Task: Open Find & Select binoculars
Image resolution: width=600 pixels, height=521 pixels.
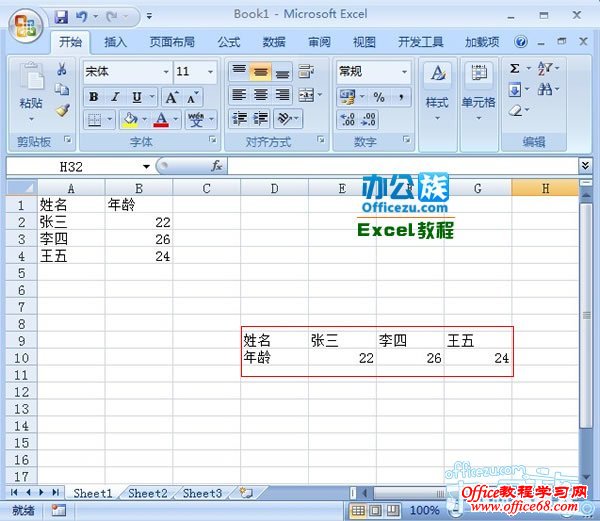Action: coord(545,90)
